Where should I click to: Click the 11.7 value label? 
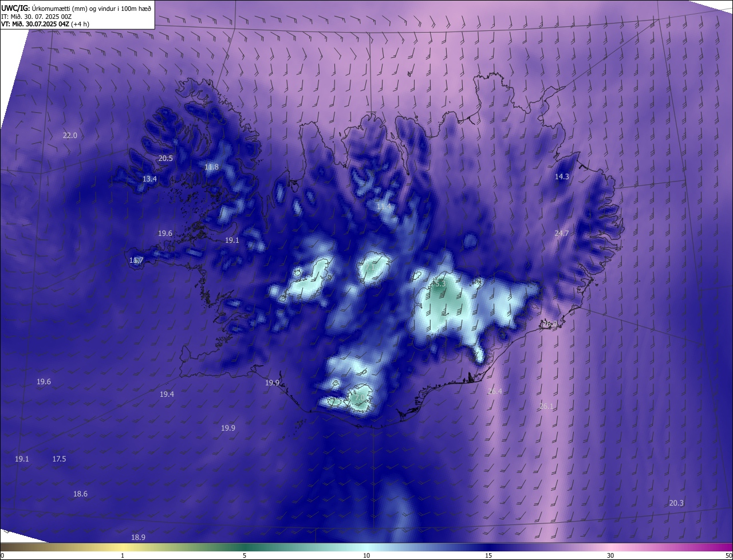[x=136, y=261]
